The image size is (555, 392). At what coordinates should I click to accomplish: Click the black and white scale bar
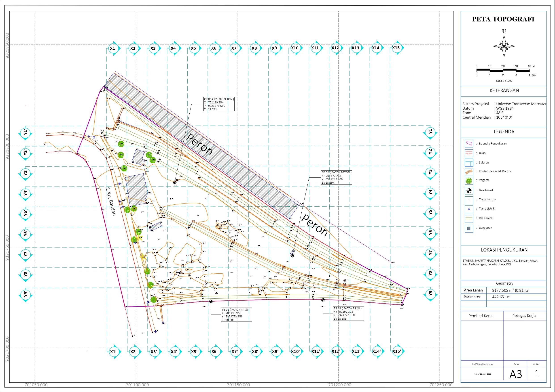point(503,71)
